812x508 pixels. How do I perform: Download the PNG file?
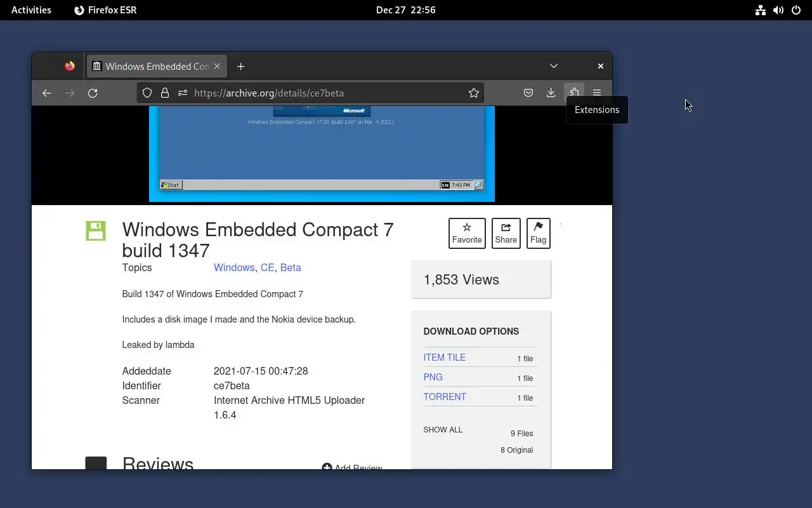coord(433,377)
